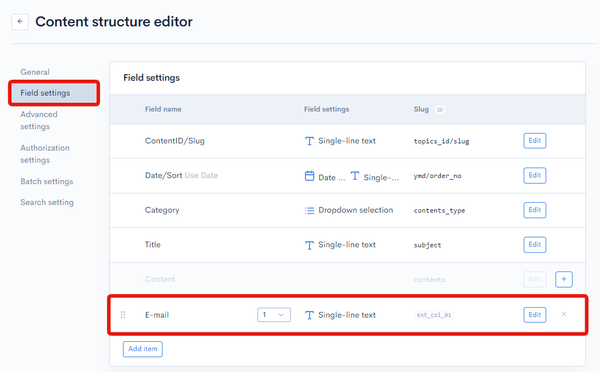Remove E-mail field with the X icon
This screenshot has height=372, width=600.
tap(564, 314)
